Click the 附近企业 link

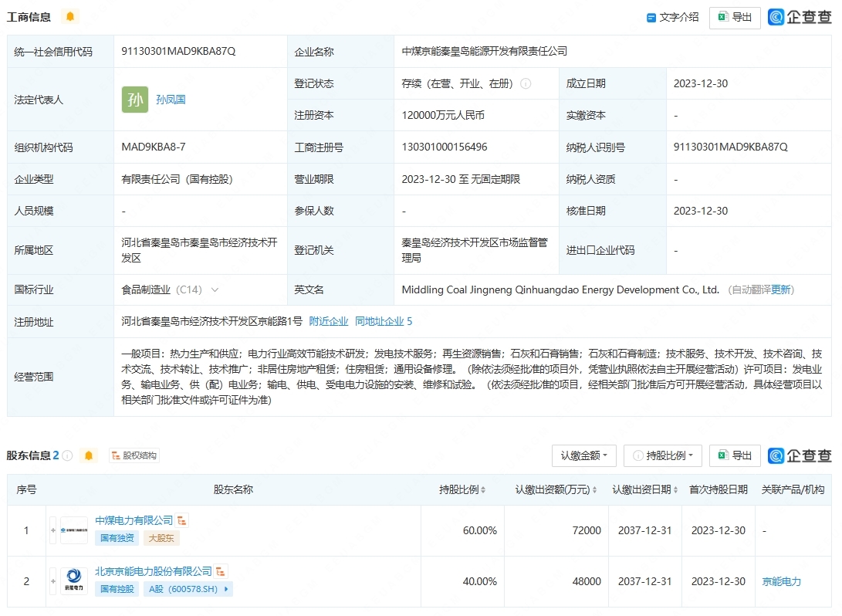[329, 321]
